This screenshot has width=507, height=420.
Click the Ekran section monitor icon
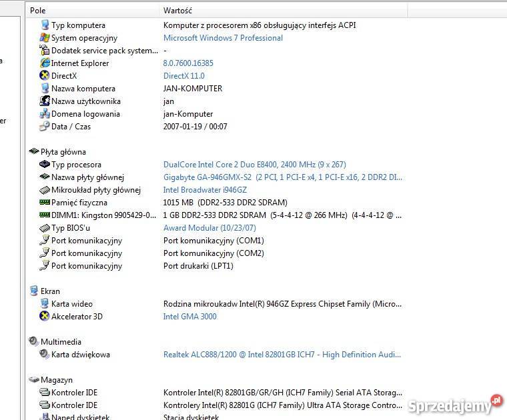(34, 291)
